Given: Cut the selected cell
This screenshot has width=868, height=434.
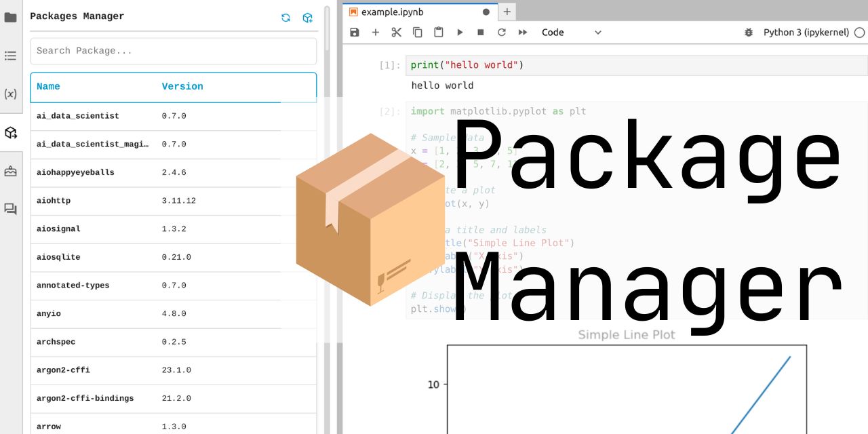Looking at the screenshot, I should (x=396, y=32).
